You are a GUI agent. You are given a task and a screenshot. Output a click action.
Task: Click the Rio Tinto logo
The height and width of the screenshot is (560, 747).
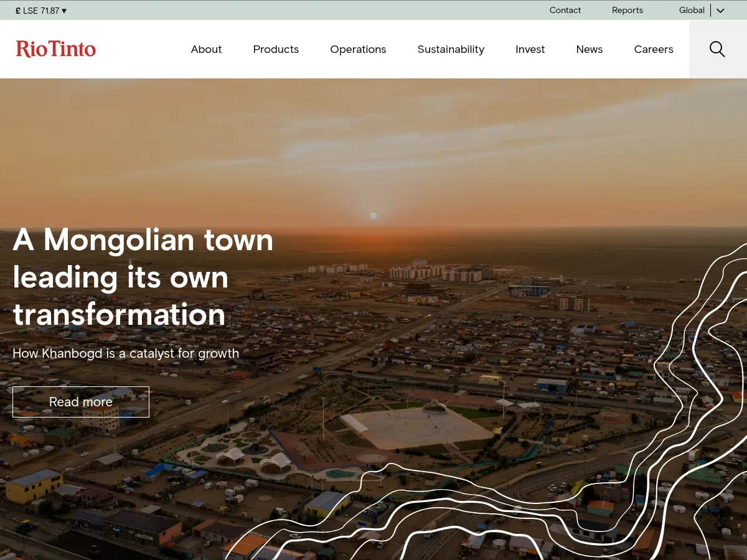point(56,49)
